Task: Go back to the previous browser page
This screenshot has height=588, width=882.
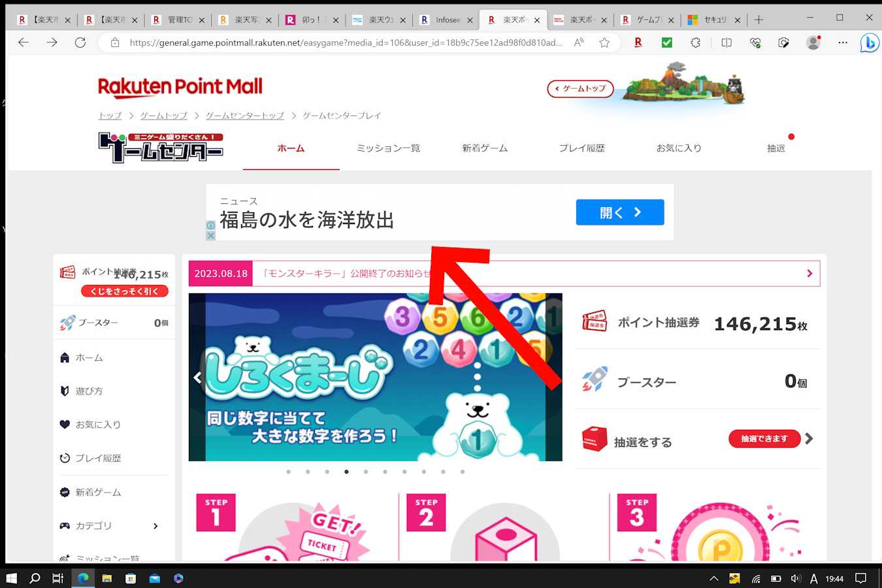Action: coord(24,42)
